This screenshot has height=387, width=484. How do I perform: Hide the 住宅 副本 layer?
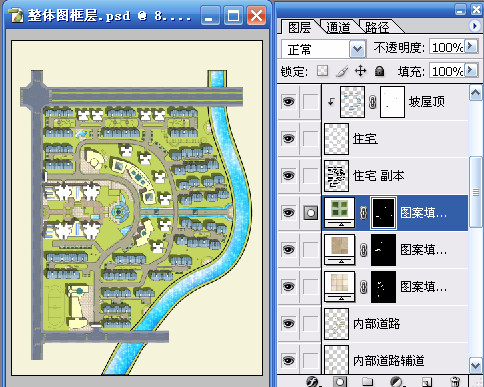tap(289, 175)
